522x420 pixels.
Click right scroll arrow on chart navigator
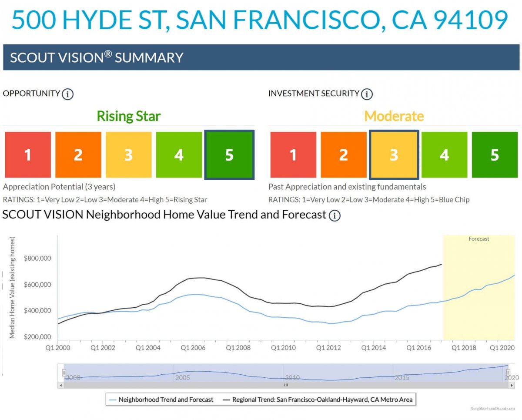click(512, 385)
